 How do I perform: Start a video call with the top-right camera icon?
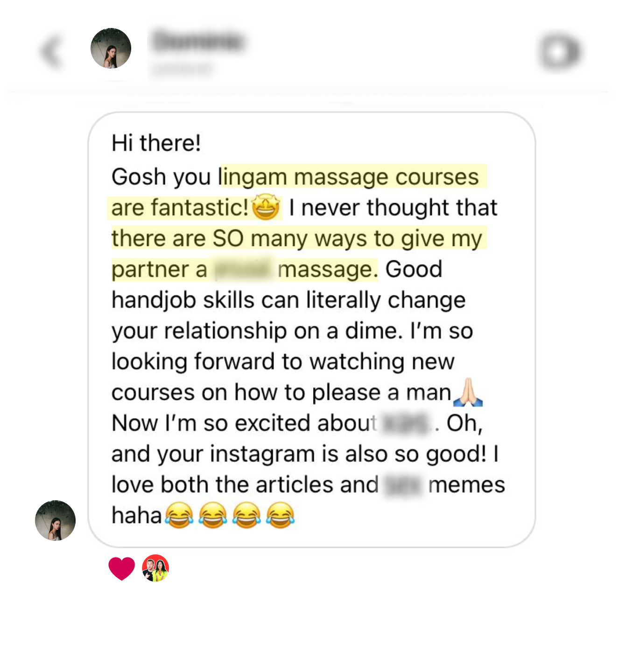pos(559,51)
